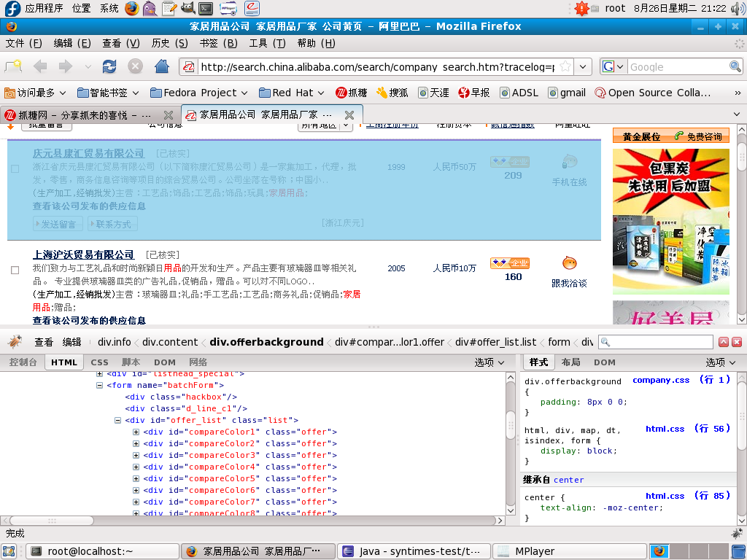Switch to the Firebug 网络 tab
747x560 pixels.
click(198, 362)
